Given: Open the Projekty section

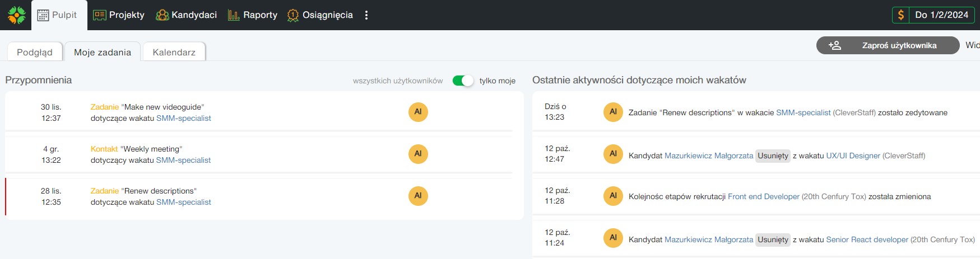Looking at the screenshot, I should [119, 15].
